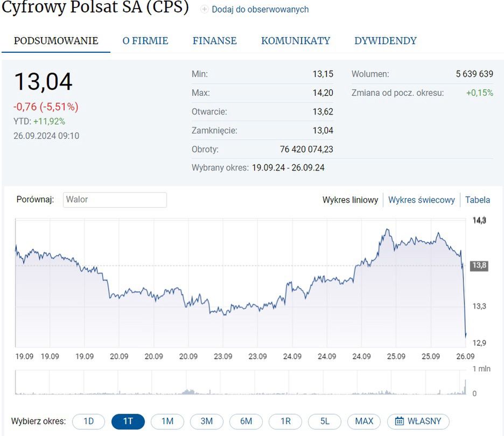Choose the 3M time range
The width and height of the screenshot is (504, 436).
coord(207,421)
